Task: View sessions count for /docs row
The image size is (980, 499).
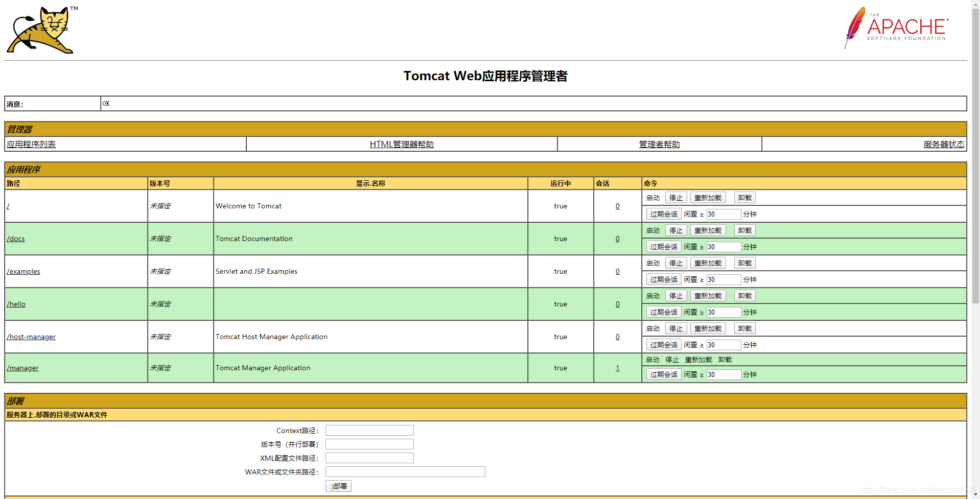Action: [x=617, y=239]
